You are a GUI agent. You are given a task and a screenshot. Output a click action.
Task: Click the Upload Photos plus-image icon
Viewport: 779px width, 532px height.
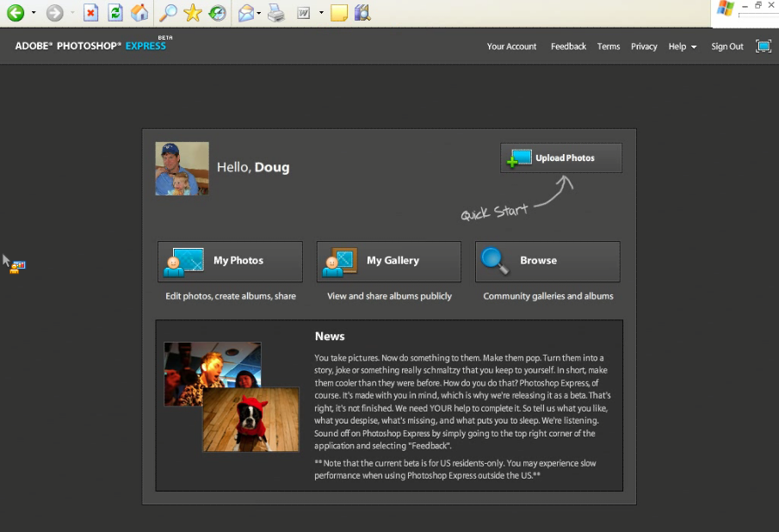pyautogui.click(x=519, y=158)
